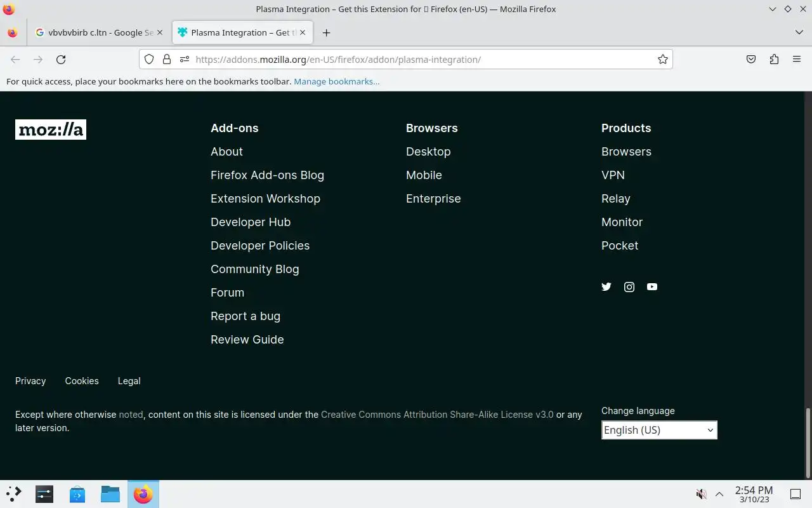Open the About add-ons link

coord(226,152)
